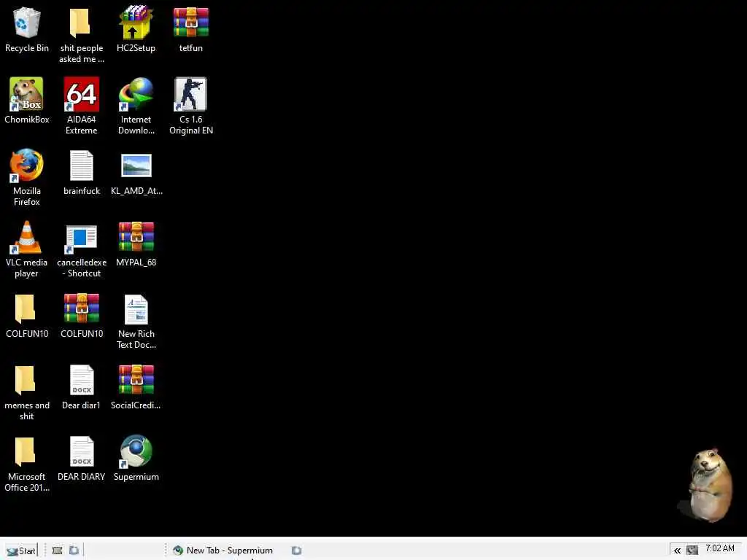Click the 7:02 AM taskbar clock

pos(720,548)
